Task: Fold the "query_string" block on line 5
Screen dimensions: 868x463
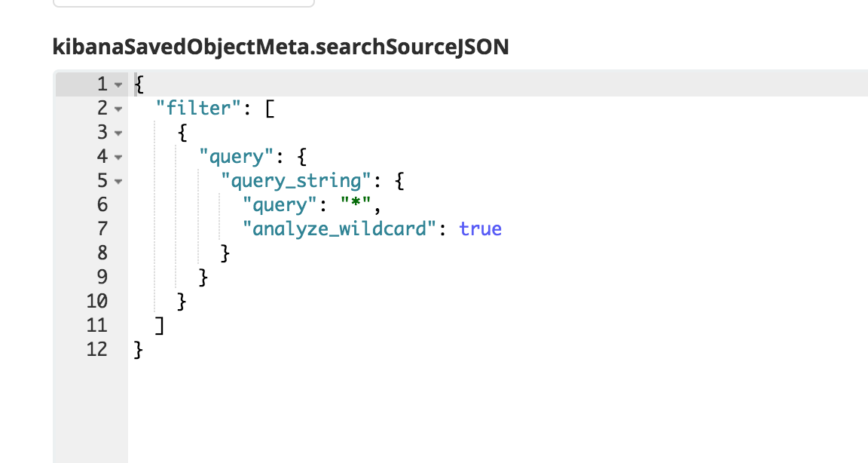Action: click(x=118, y=181)
